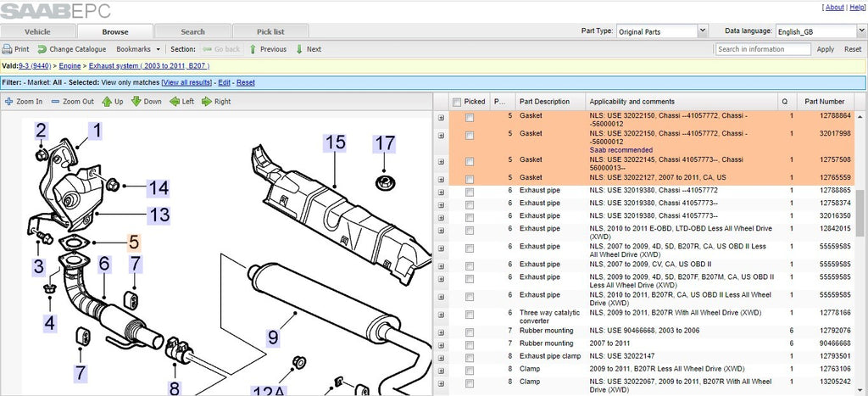The height and width of the screenshot is (396, 868).
Task: Expand row for Exhaust pipe clamp 12793501
Action: pos(441,358)
